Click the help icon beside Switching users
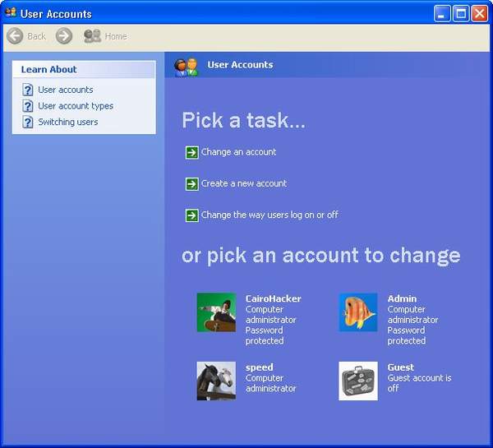 point(28,122)
